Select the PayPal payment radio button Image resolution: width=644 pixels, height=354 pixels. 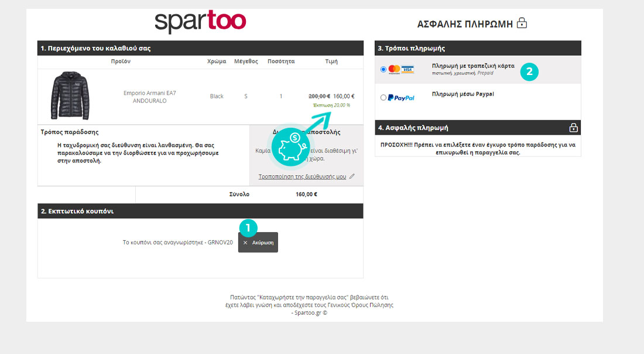[x=383, y=97]
